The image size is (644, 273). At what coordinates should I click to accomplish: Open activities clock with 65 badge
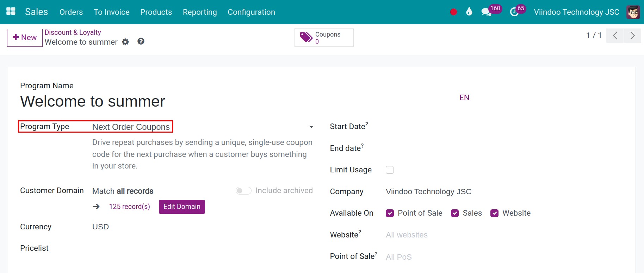click(x=518, y=11)
